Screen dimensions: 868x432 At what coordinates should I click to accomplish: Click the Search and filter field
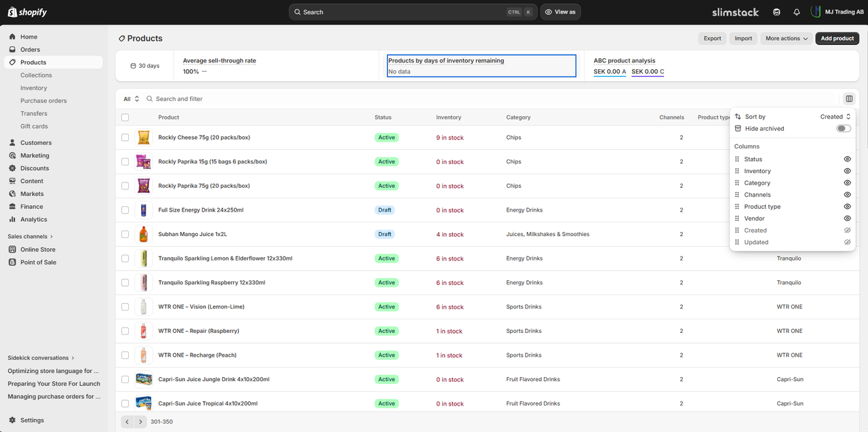pyautogui.click(x=179, y=99)
